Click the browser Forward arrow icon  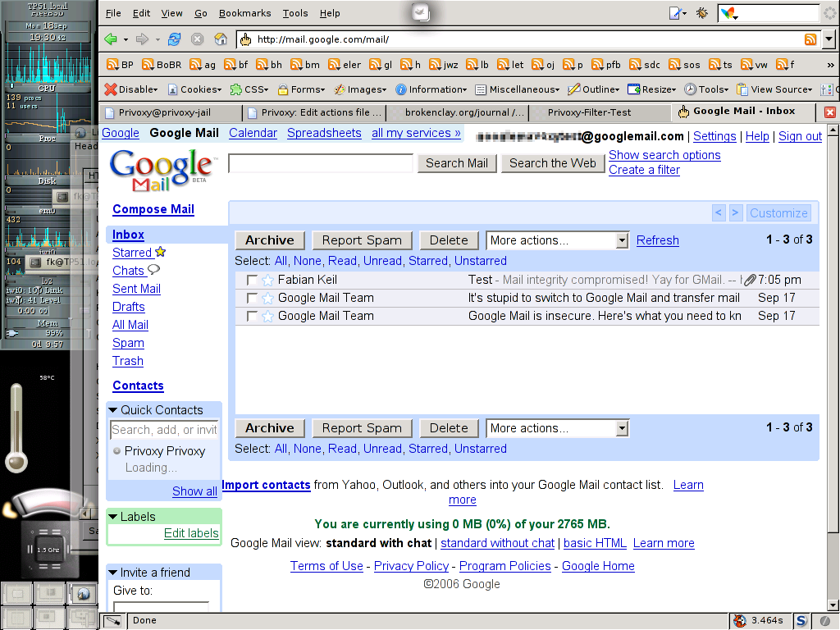[x=142, y=39]
